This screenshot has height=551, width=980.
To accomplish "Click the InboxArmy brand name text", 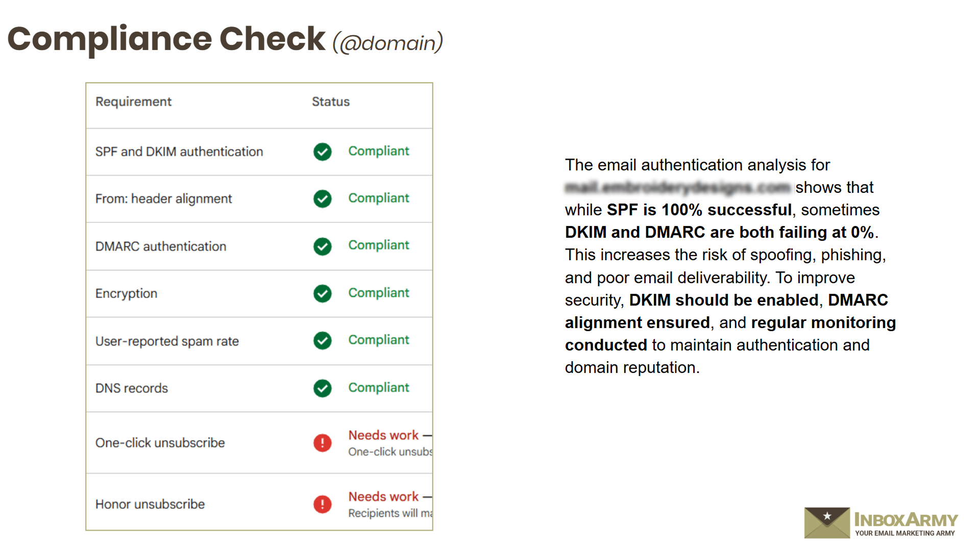I will coord(906,520).
